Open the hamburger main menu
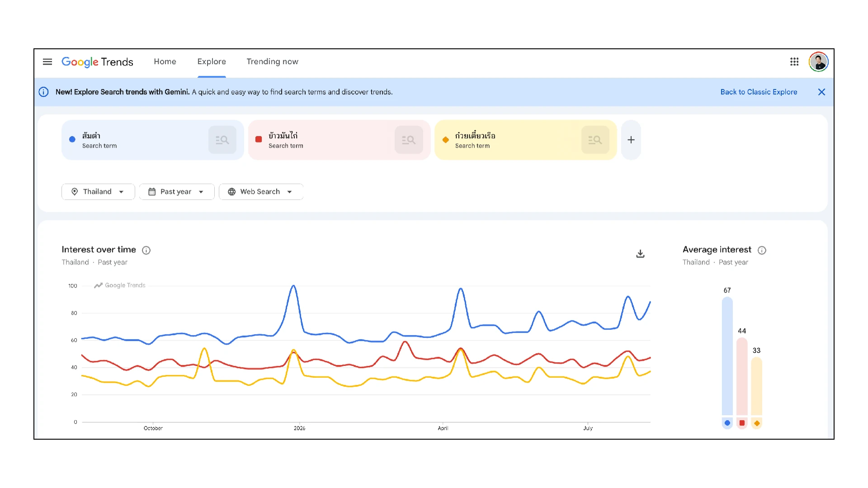The image size is (868, 488). [47, 62]
